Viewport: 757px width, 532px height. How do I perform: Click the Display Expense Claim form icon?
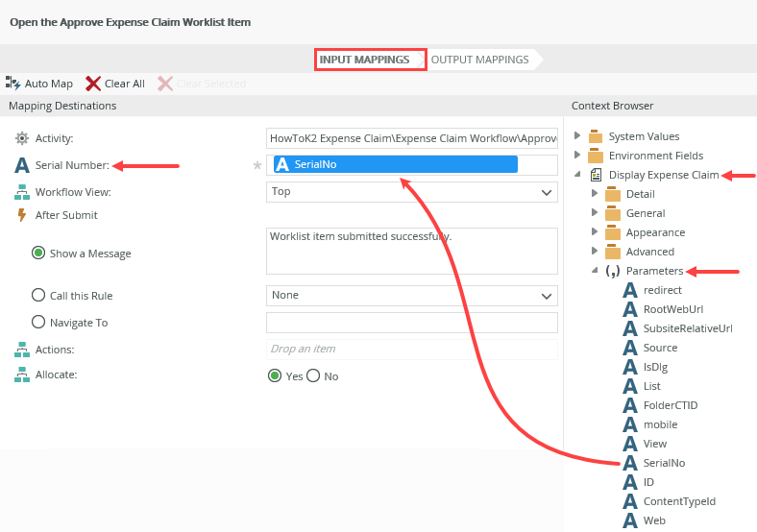(x=596, y=175)
